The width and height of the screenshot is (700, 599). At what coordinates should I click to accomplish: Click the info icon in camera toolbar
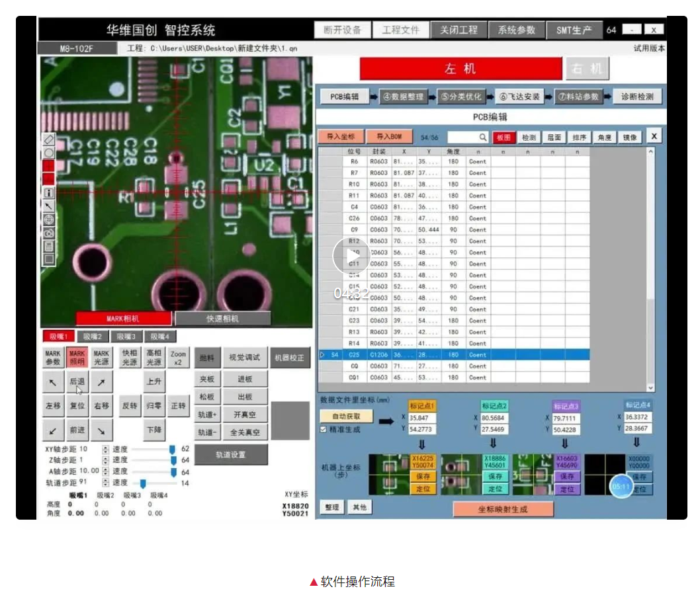point(48,192)
